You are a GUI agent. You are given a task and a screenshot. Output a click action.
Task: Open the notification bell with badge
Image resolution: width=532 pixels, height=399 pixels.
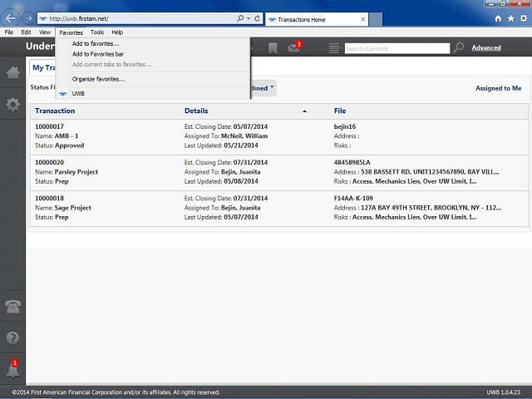click(x=13, y=369)
